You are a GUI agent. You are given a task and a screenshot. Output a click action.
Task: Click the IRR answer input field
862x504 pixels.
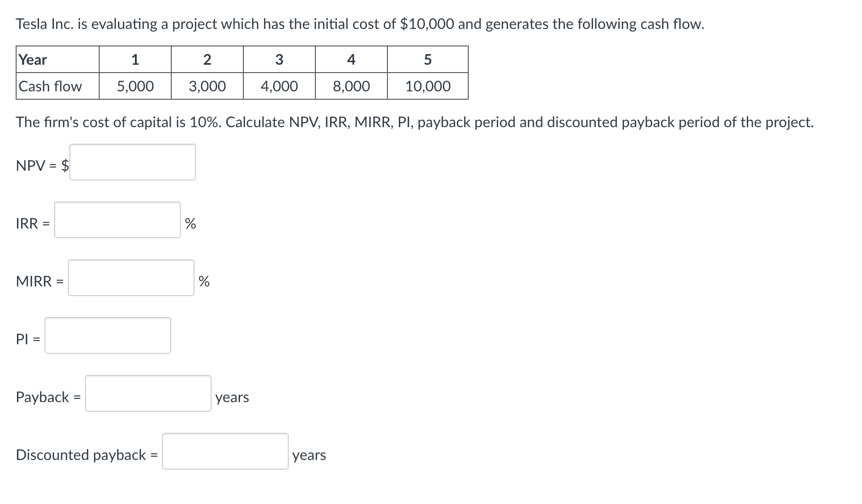117,221
